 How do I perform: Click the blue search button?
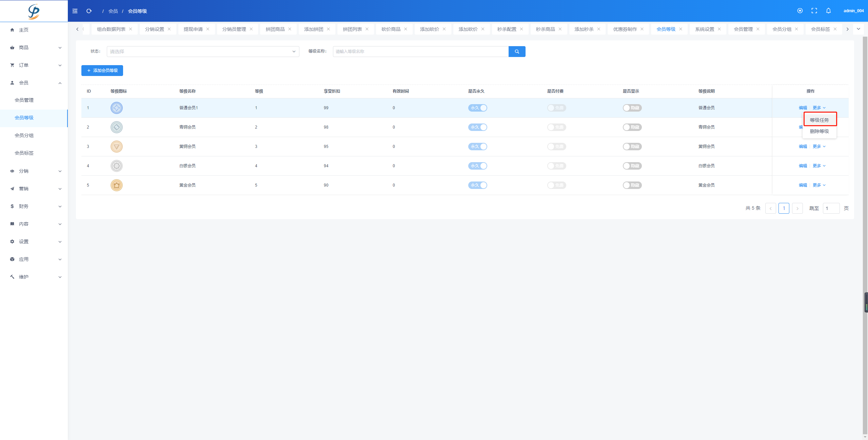[517, 52]
